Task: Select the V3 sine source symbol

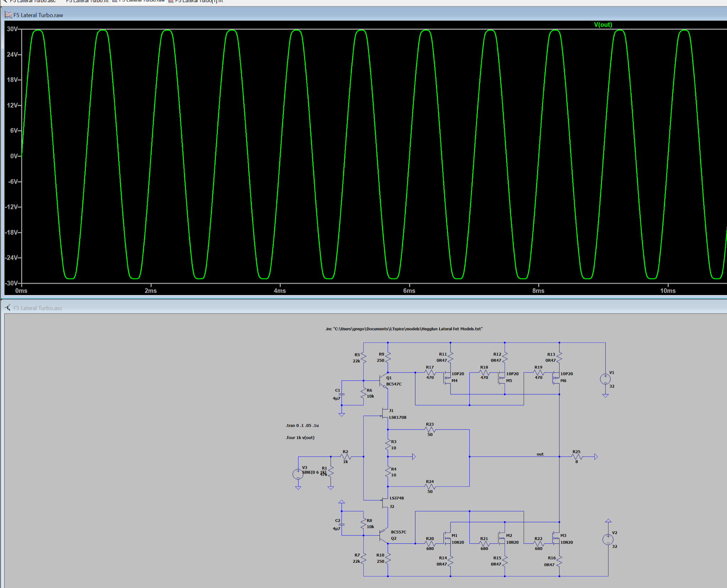Action: click(x=298, y=474)
